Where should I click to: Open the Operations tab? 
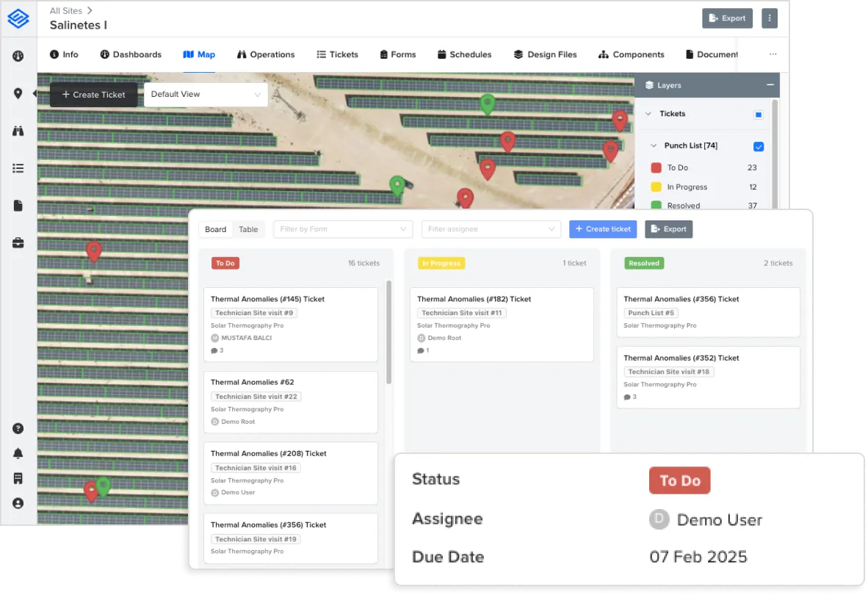pyautogui.click(x=266, y=54)
